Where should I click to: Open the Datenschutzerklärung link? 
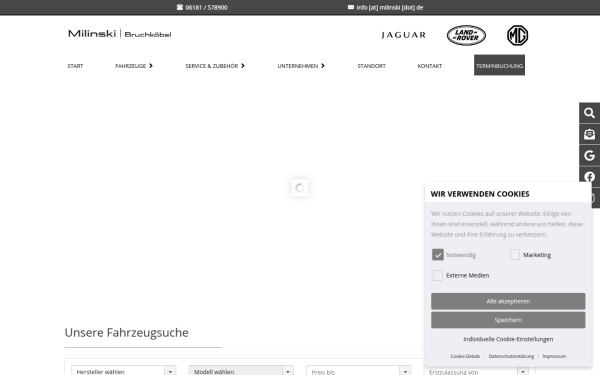coord(511,356)
